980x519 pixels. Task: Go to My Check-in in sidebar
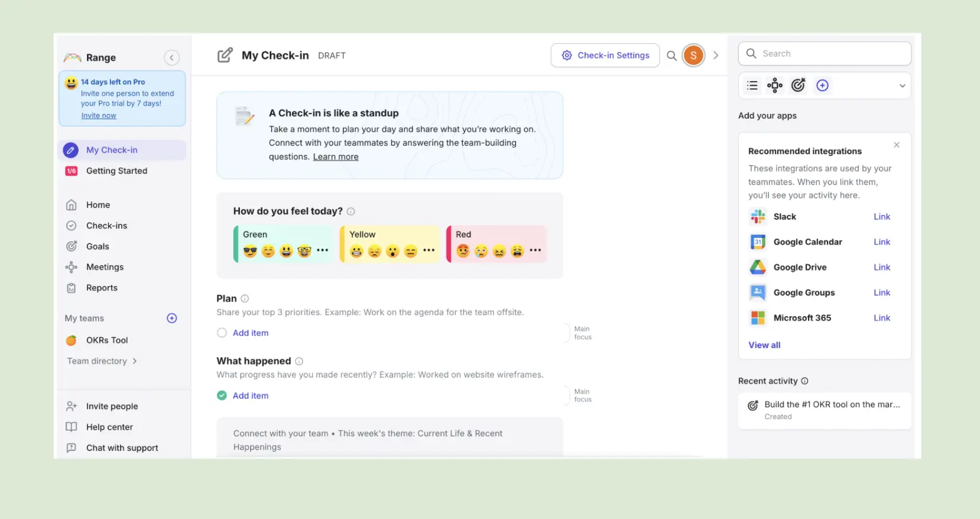122,150
